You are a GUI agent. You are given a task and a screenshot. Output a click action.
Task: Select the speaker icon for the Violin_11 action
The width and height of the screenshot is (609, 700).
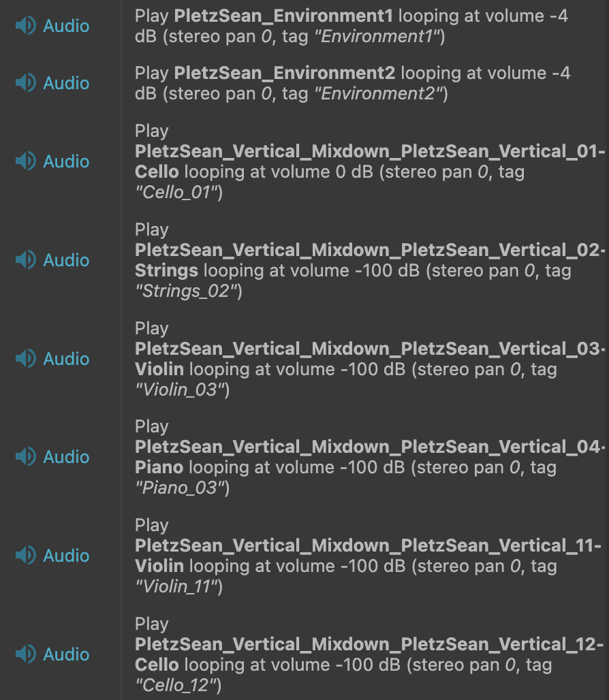click(x=25, y=556)
